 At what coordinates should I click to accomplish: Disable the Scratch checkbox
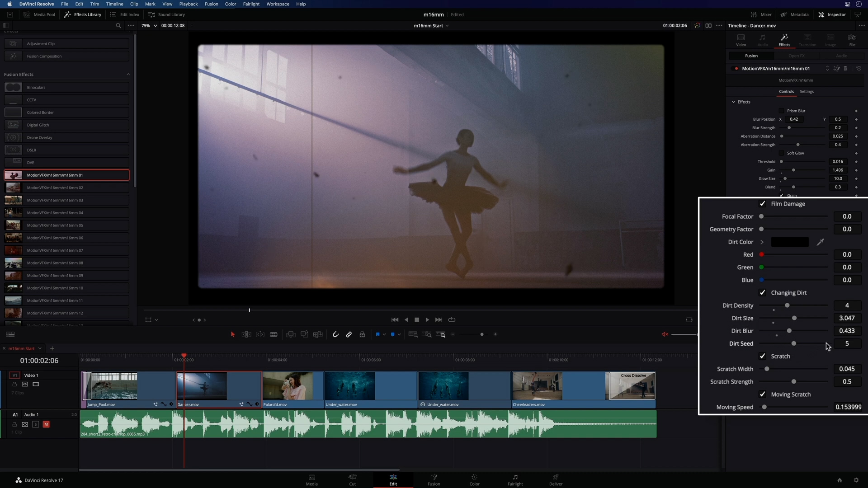pos(762,357)
